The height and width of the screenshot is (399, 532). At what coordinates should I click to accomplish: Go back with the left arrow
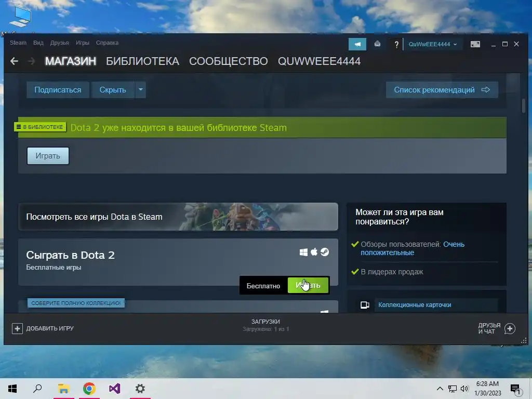(14, 61)
